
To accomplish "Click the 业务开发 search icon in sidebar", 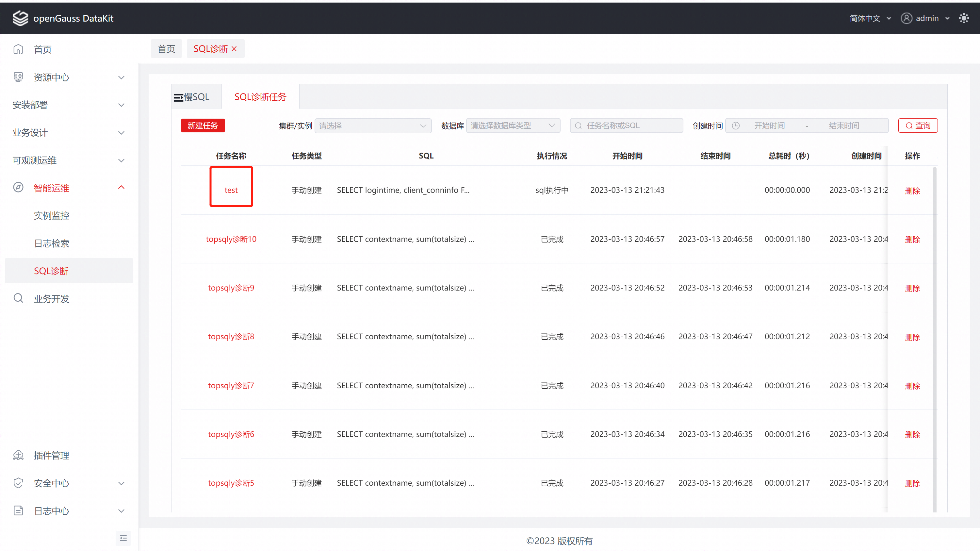I will click(x=18, y=298).
